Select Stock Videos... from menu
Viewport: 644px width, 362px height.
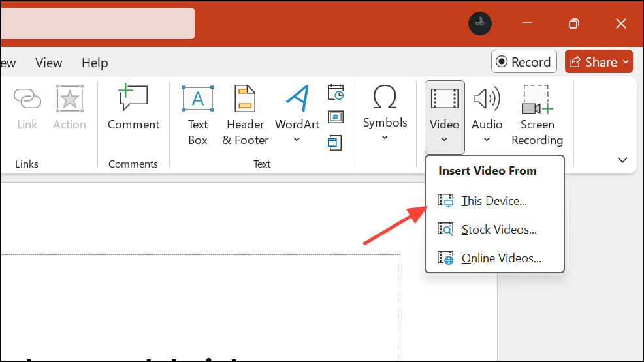pyautogui.click(x=498, y=230)
